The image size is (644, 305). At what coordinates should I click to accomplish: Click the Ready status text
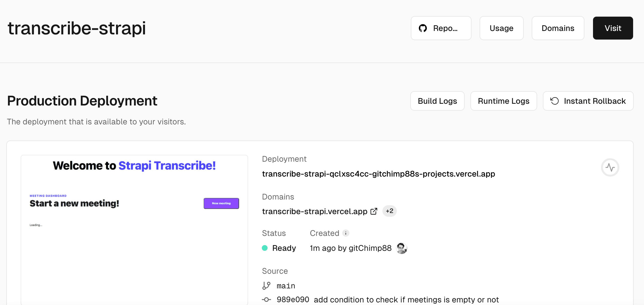click(x=284, y=248)
